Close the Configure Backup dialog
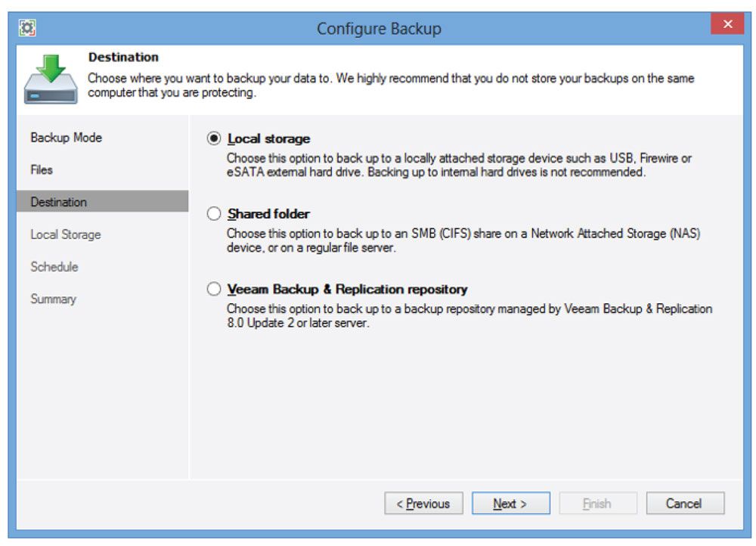Image resolution: width=756 pixels, height=546 pixels. [x=727, y=25]
